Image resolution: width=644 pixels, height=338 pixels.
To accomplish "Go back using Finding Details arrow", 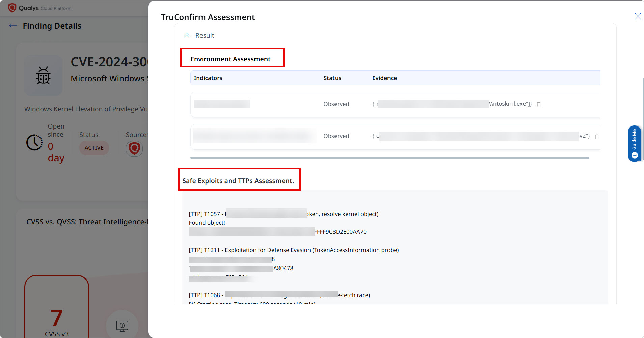I will point(13,26).
